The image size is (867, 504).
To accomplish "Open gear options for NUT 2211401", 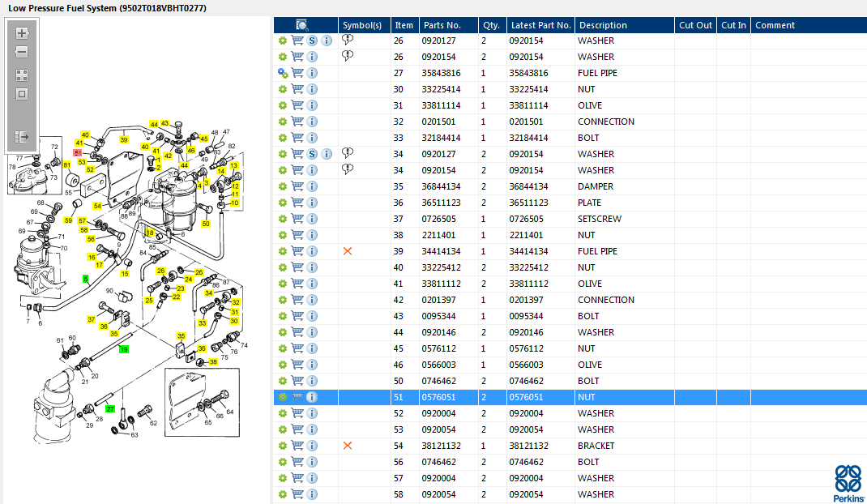I will (x=283, y=235).
